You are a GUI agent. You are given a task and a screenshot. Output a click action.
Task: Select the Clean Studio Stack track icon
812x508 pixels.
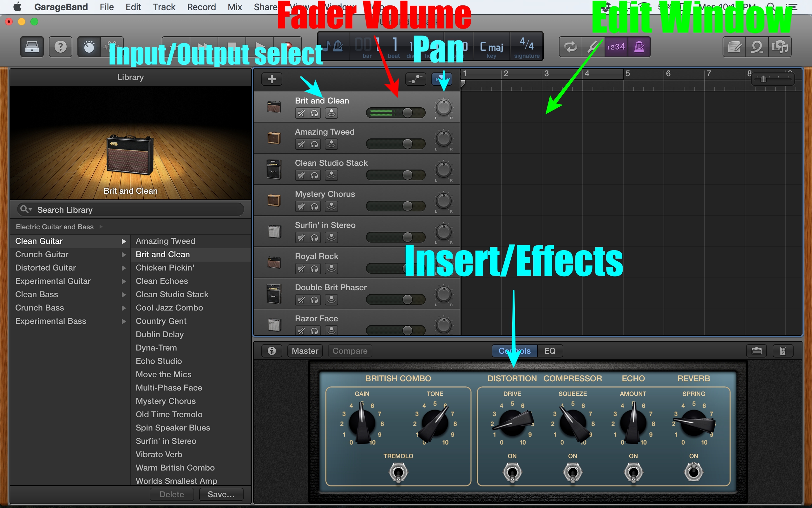coord(273,169)
